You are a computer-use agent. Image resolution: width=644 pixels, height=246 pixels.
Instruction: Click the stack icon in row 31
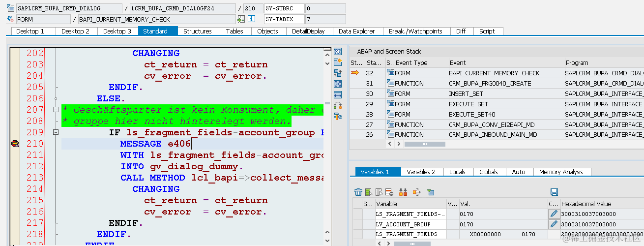click(x=391, y=83)
